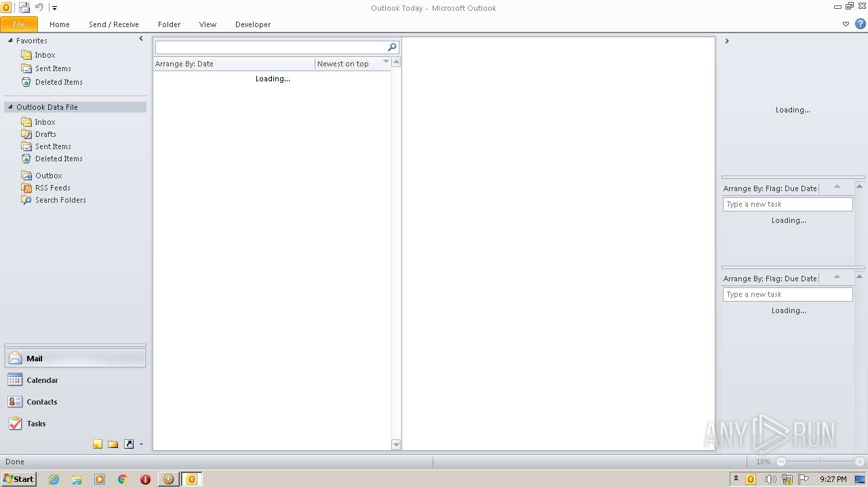The width and height of the screenshot is (868, 488).
Task: Open Windows Media Player from taskbar
Action: 100,479
